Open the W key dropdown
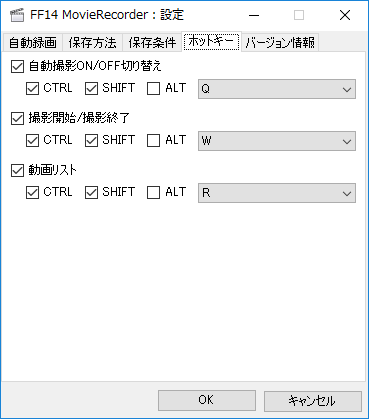The height and width of the screenshot is (419, 369). pos(277,141)
